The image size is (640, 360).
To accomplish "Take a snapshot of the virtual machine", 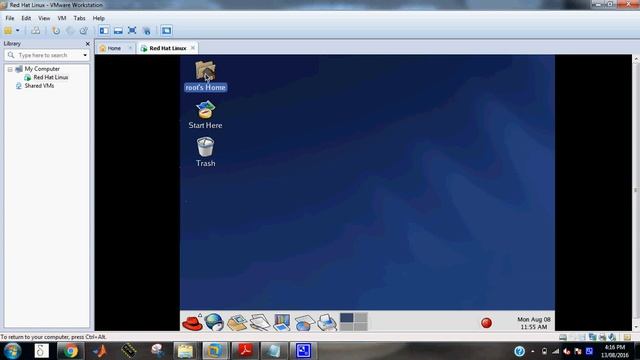I will click(x=56, y=31).
